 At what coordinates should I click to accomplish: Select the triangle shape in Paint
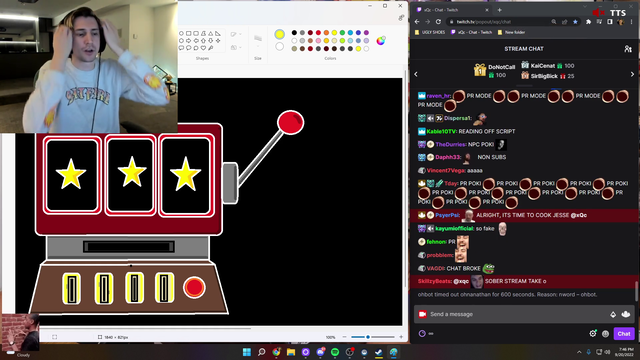point(211,33)
